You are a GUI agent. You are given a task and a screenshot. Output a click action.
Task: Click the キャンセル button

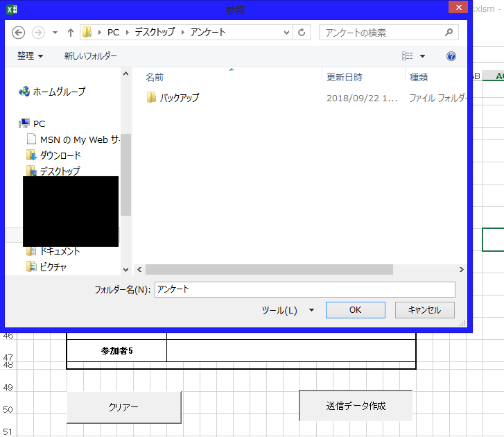[424, 310]
